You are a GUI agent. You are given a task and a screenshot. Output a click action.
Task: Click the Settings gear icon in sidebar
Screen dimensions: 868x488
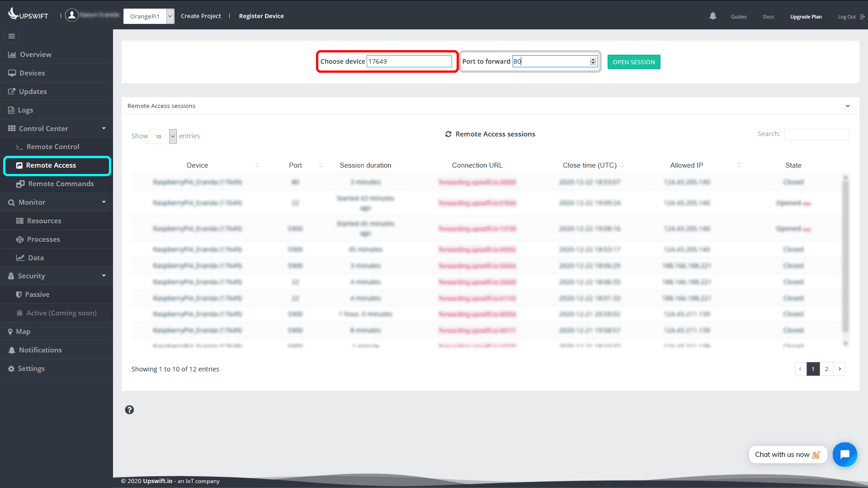11,369
